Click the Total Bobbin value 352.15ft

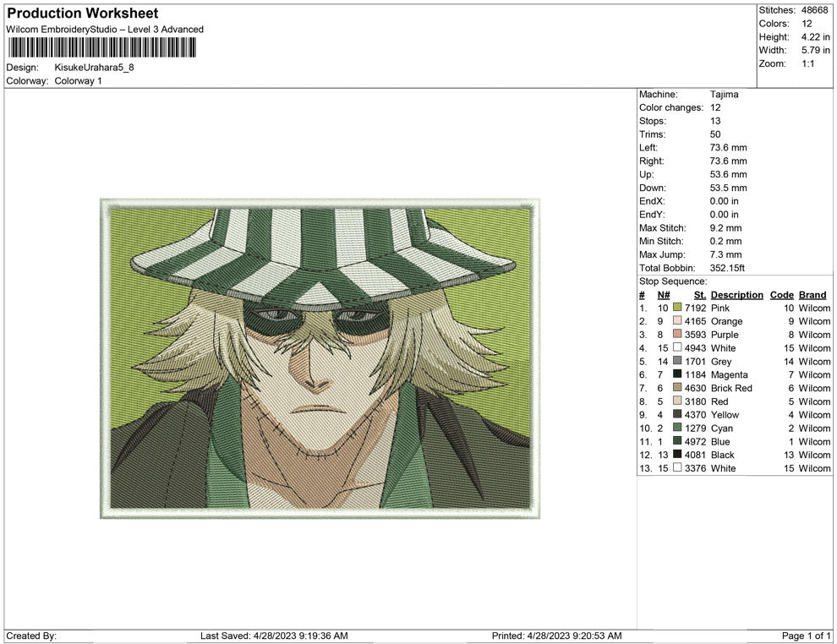pos(730,268)
